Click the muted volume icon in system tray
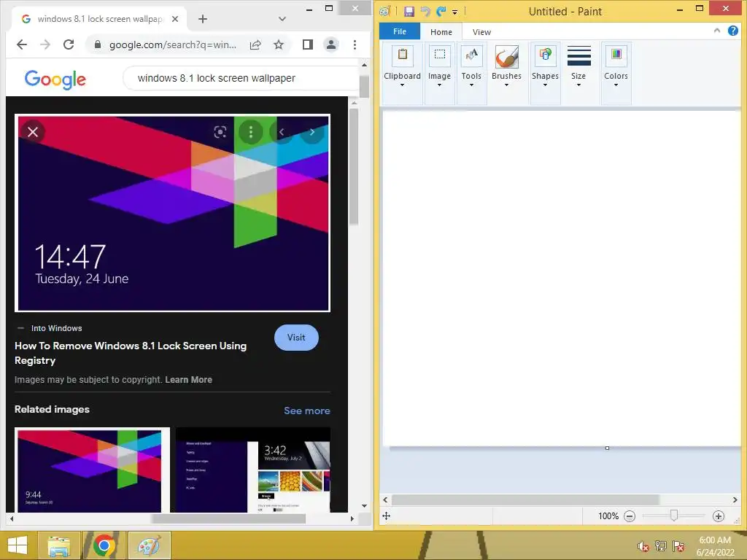Viewport: 747px width, 560px height. pyautogui.click(x=643, y=546)
